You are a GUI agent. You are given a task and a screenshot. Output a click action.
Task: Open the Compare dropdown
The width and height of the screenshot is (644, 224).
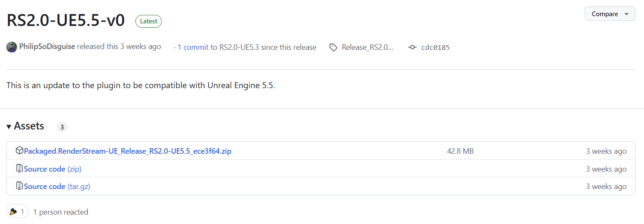tap(610, 14)
